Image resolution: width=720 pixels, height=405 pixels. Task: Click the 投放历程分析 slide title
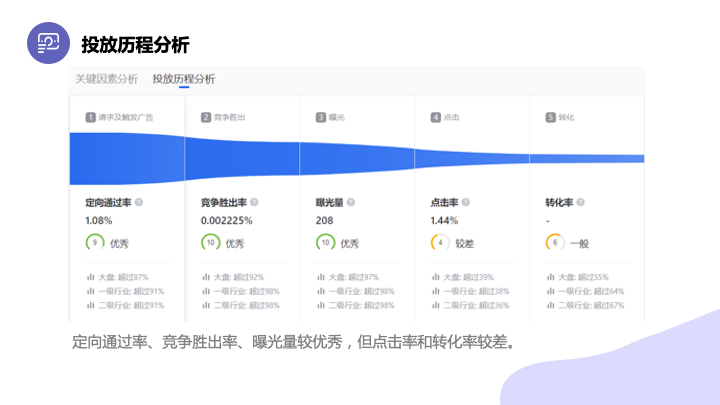click(135, 45)
